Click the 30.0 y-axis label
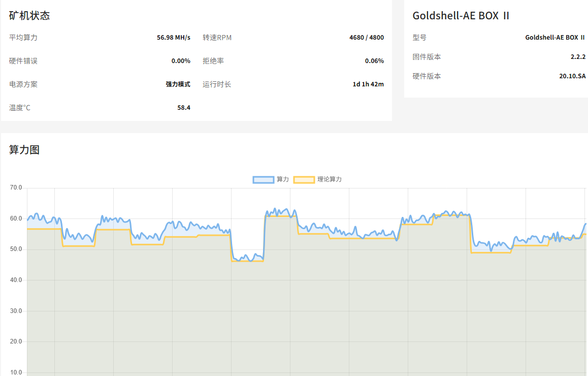 coord(16,310)
